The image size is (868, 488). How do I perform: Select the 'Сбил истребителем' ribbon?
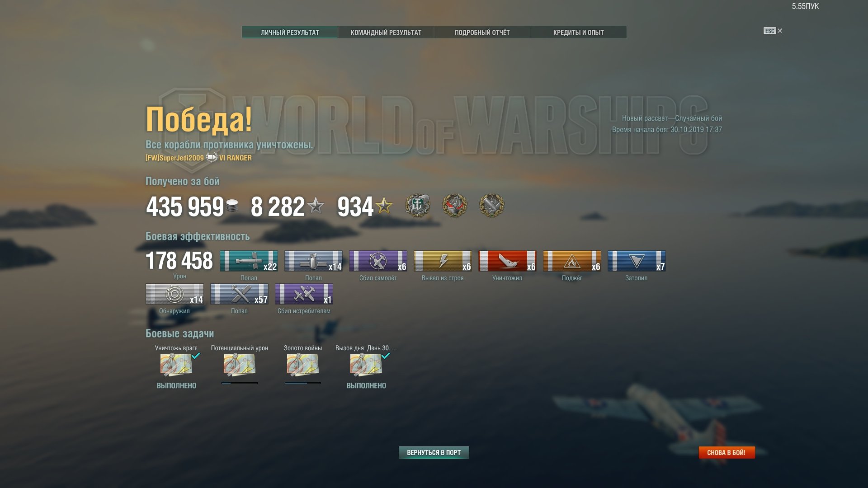(304, 294)
